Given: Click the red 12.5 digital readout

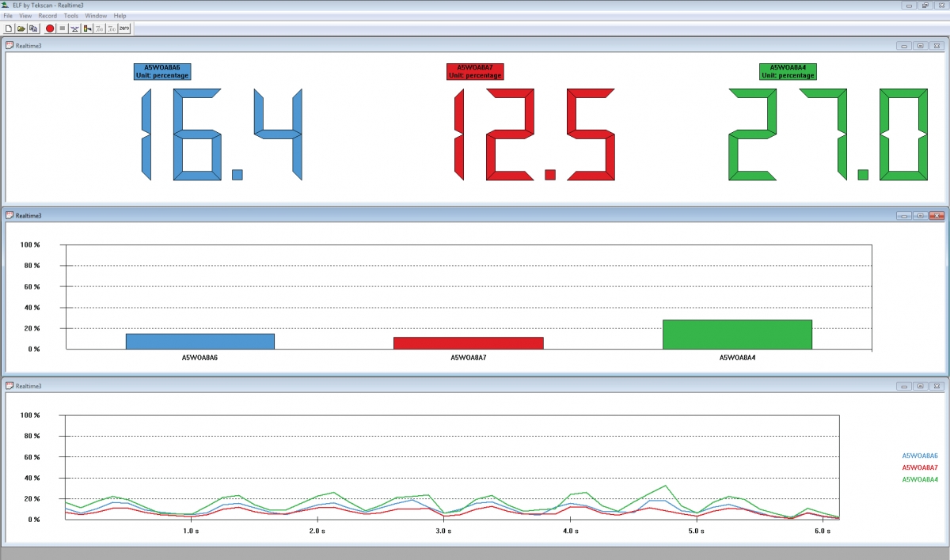Looking at the screenshot, I should (534, 134).
